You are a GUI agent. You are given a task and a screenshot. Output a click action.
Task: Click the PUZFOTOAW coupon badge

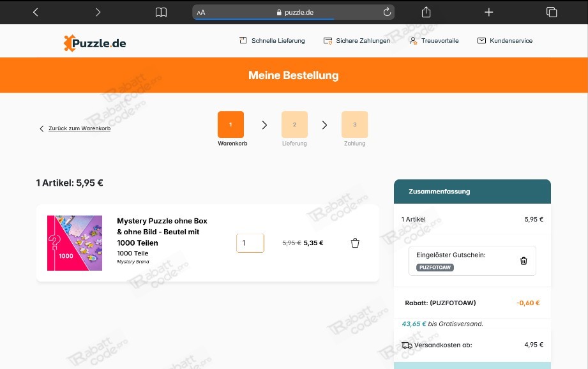coord(435,267)
